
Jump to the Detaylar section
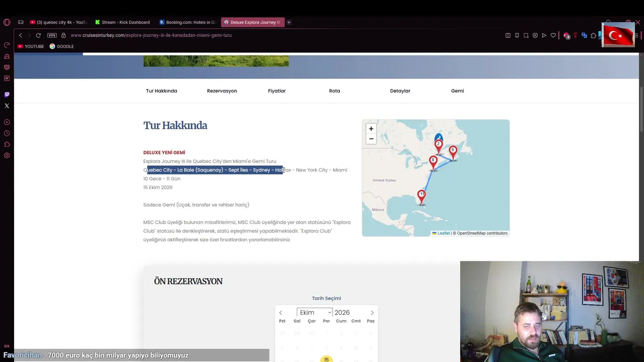click(400, 91)
